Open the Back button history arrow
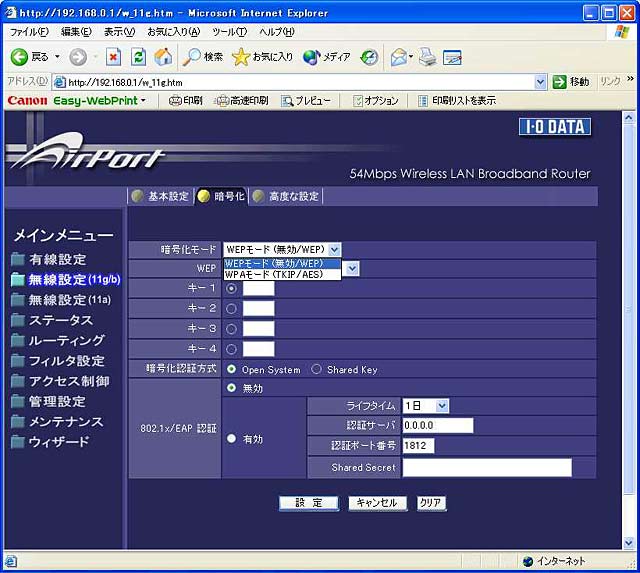This screenshot has width=640, height=573. pos(57,57)
